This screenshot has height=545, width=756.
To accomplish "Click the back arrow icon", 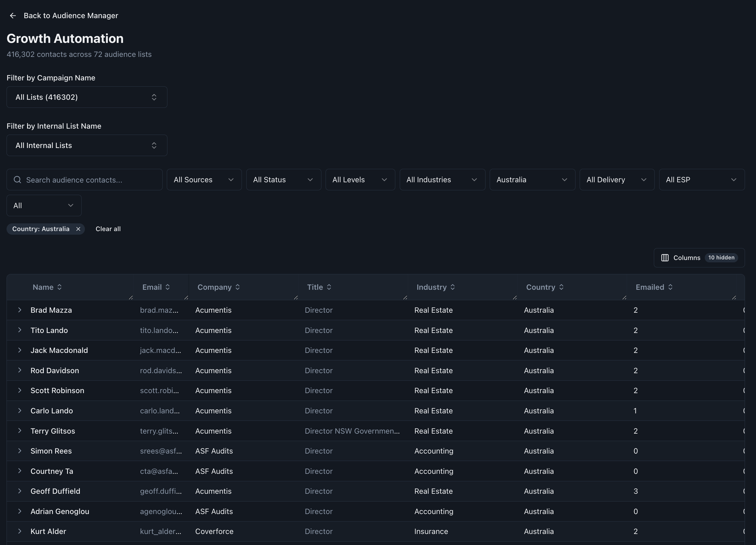I will tap(13, 16).
